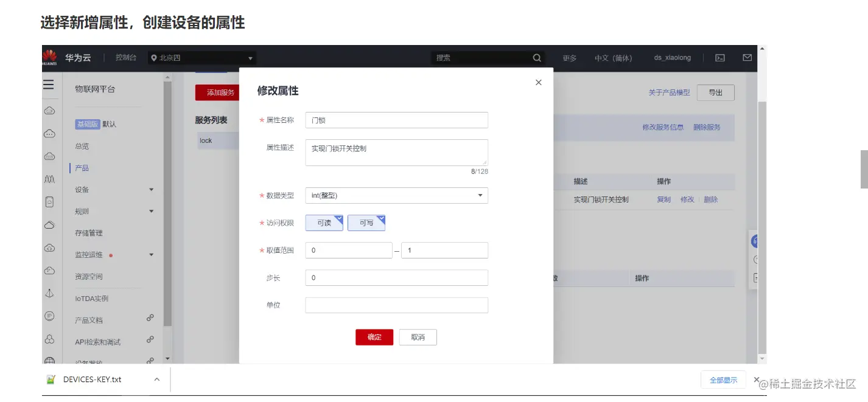
Task: Open 控制台 in the top bar
Action: coord(126,58)
